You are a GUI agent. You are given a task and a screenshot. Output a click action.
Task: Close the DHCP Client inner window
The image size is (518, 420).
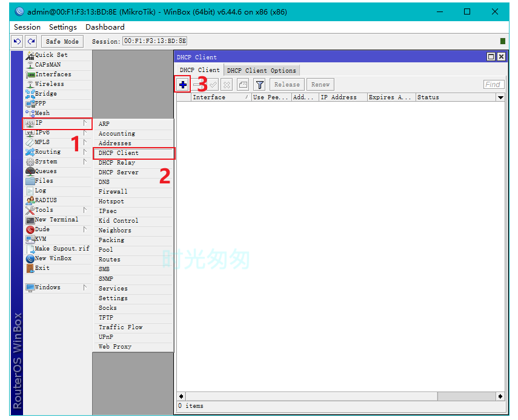(501, 57)
